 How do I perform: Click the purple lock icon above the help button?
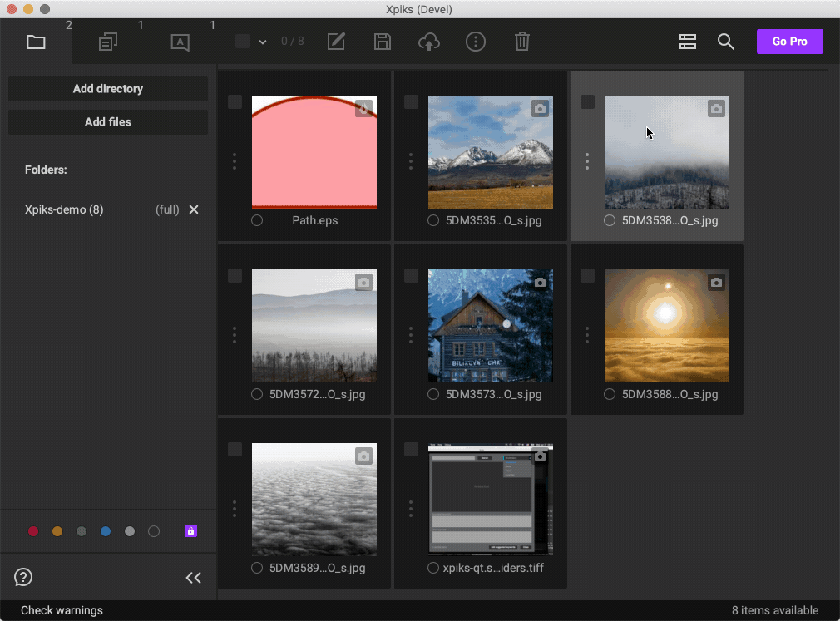(190, 531)
